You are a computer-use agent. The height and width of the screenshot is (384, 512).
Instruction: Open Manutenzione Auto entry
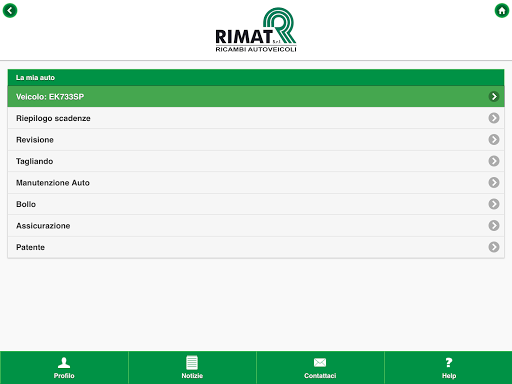tap(256, 183)
